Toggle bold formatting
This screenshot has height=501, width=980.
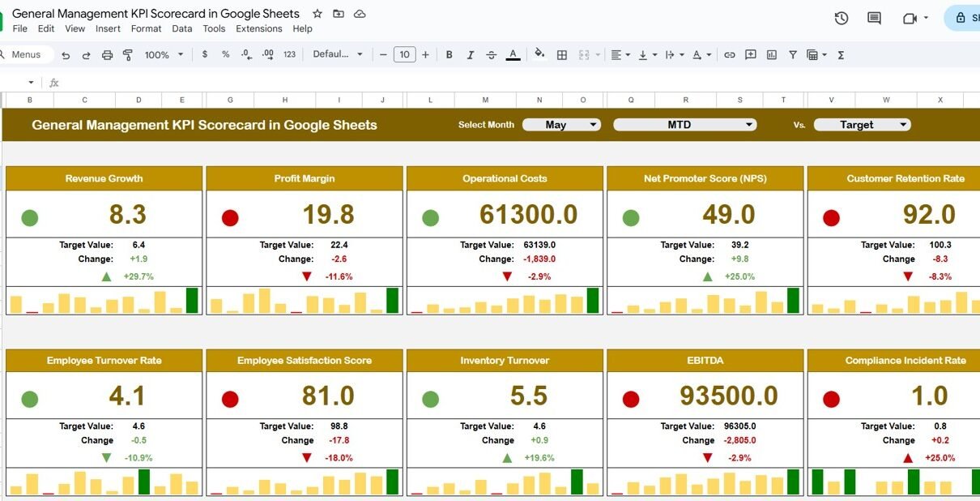(x=450, y=55)
